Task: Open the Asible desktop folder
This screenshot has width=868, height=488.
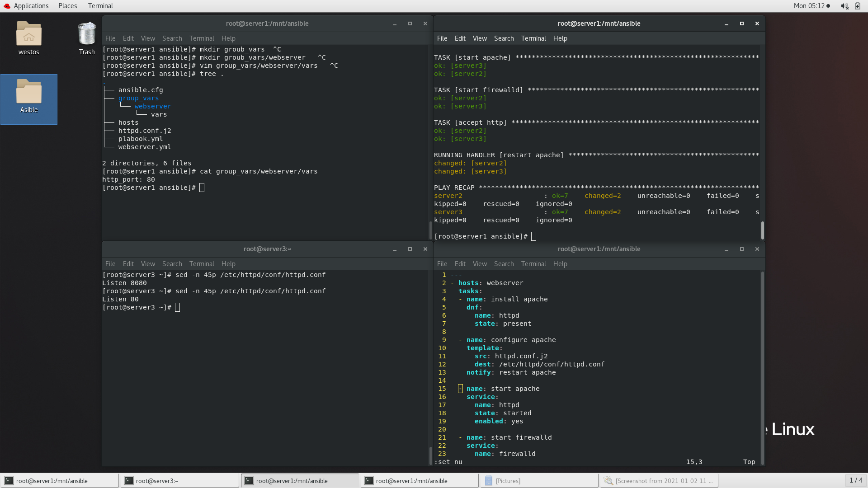Action: coord(29,93)
